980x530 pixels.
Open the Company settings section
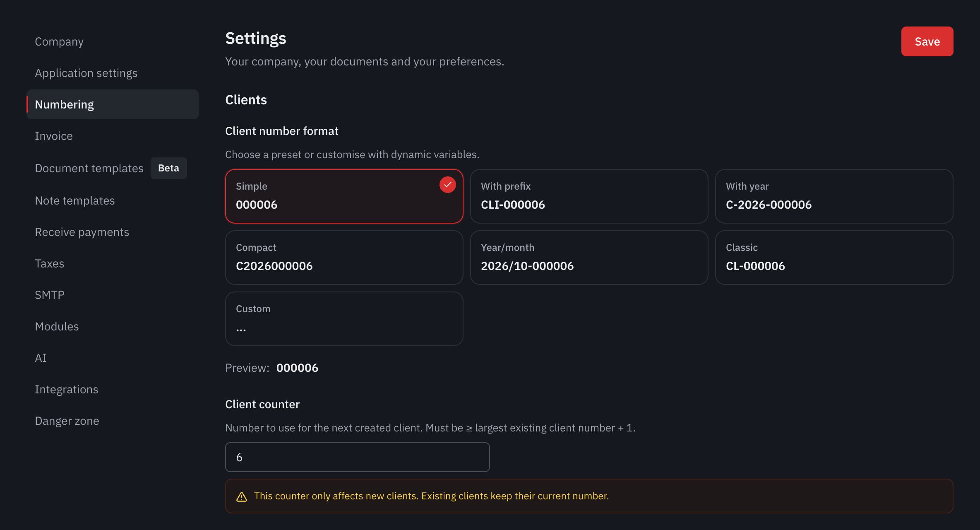pyautogui.click(x=113, y=41)
